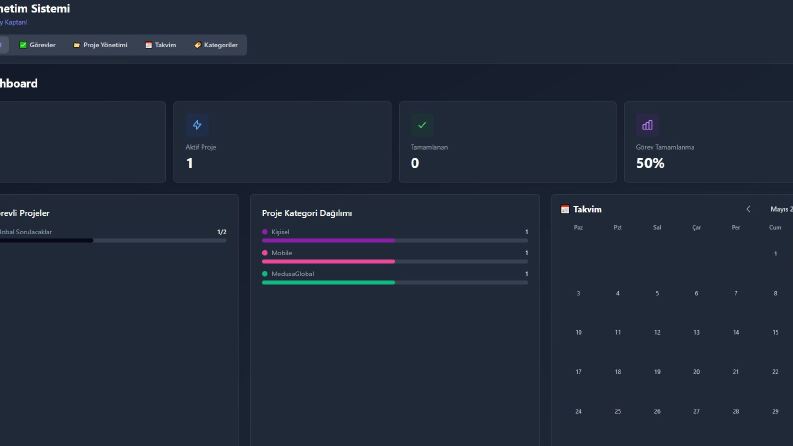This screenshot has height=446, width=793.
Task: Go to previous month in calendar
Action: point(748,209)
